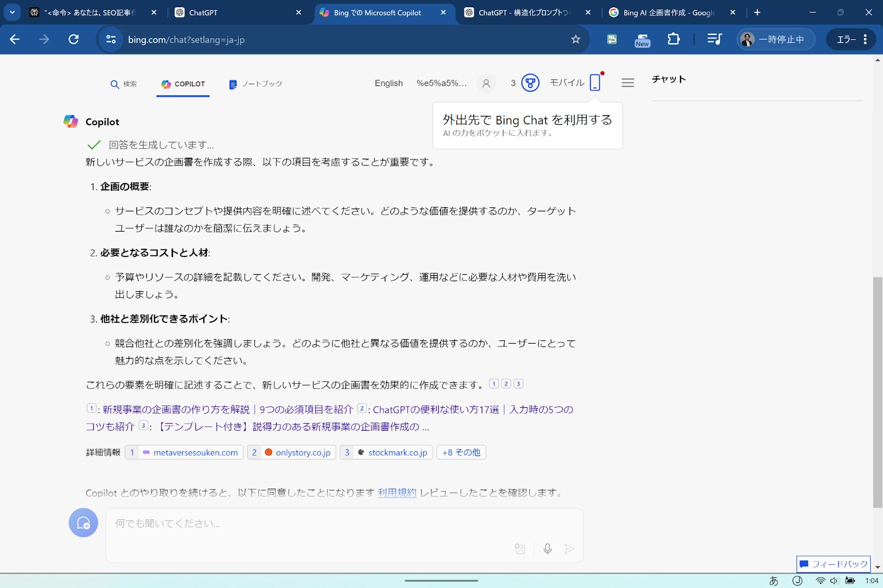The height and width of the screenshot is (588, 883).
Task: Click the フィードバック button
Action: click(x=833, y=564)
